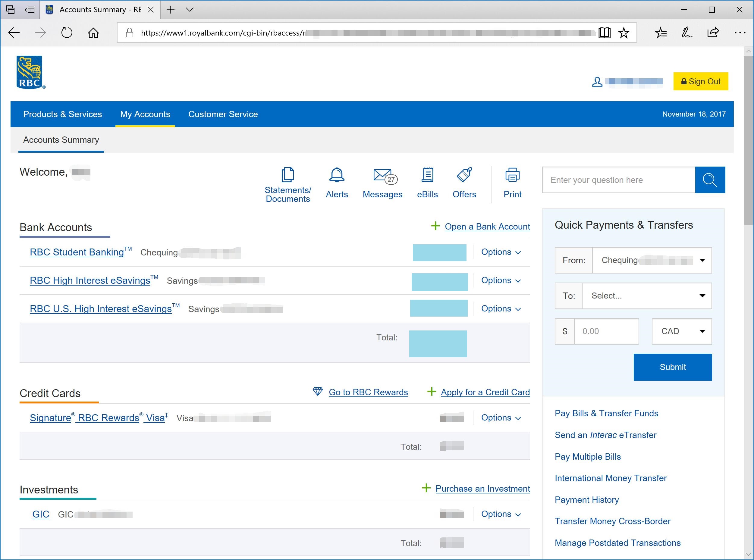Click the tabs you've set aside icon
The height and width of the screenshot is (560, 754).
(10, 10)
